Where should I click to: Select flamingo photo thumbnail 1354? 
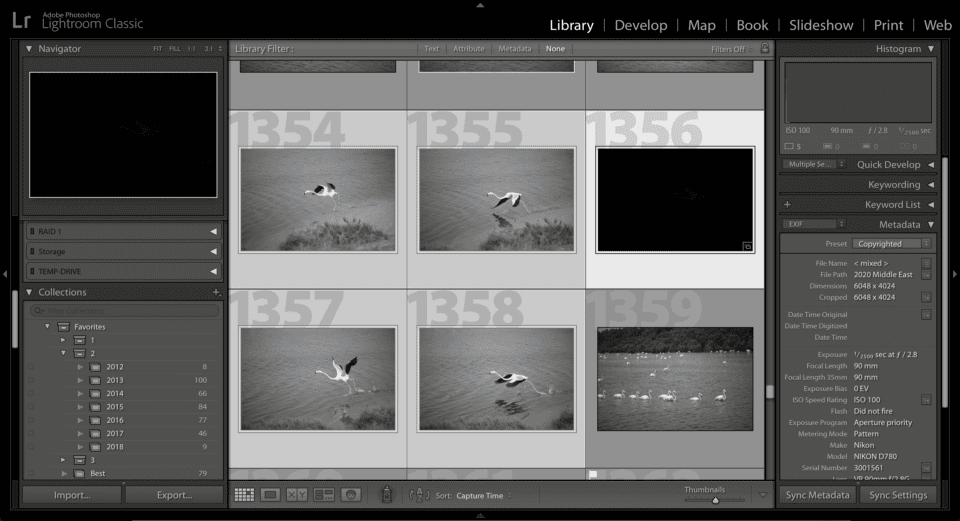pos(318,200)
